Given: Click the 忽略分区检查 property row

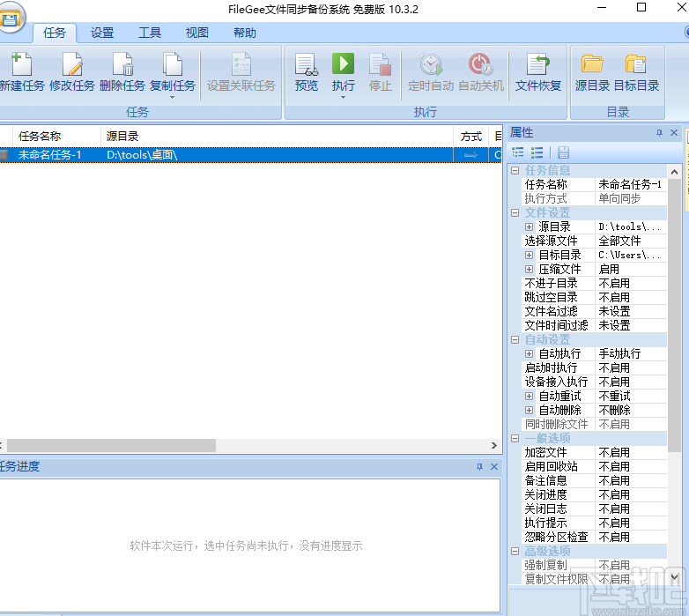Looking at the screenshot, I should pyautogui.click(x=594, y=537).
